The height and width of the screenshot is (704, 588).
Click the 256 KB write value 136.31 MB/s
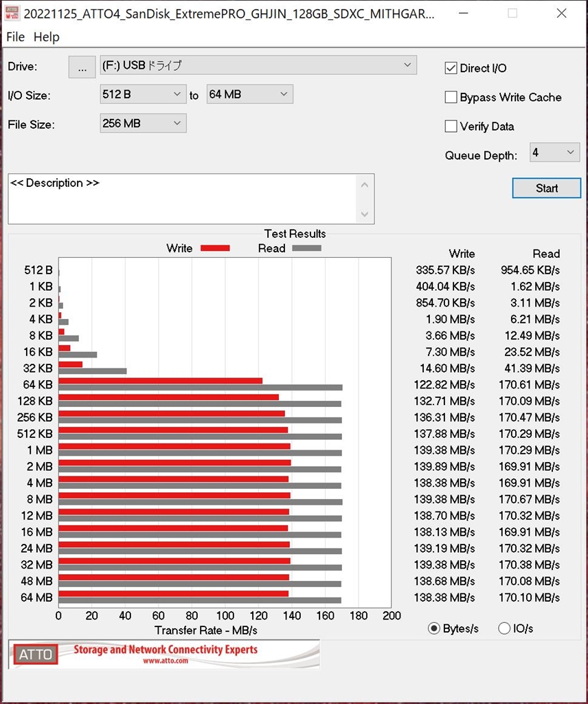tap(444, 417)
